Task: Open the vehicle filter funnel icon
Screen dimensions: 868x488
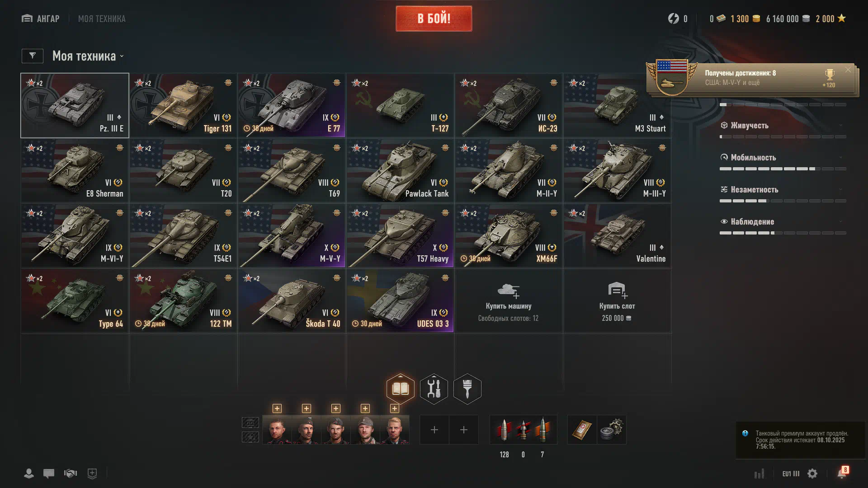Action: [33, 56]
